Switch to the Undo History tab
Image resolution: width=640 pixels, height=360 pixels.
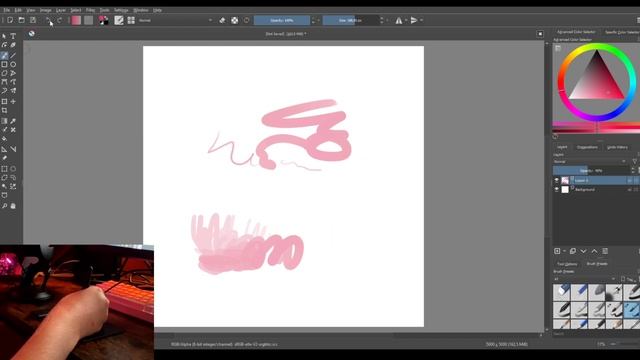click(617, 147)
